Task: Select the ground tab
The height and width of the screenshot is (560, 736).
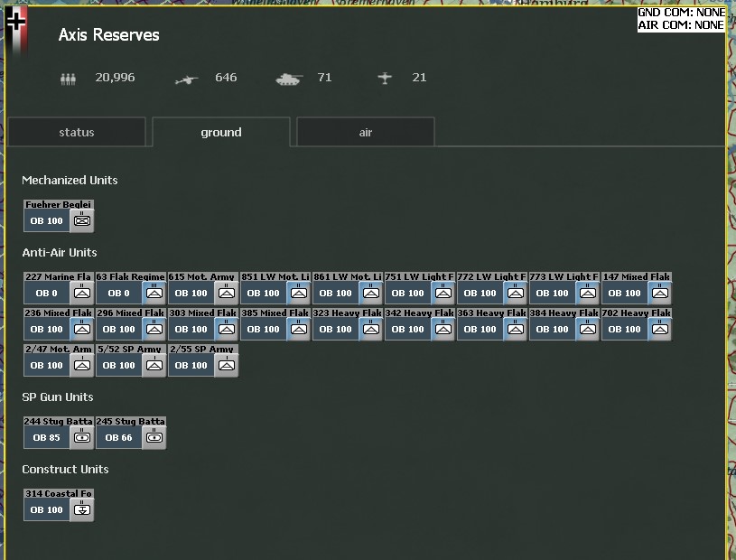Action: click(221, 132)
